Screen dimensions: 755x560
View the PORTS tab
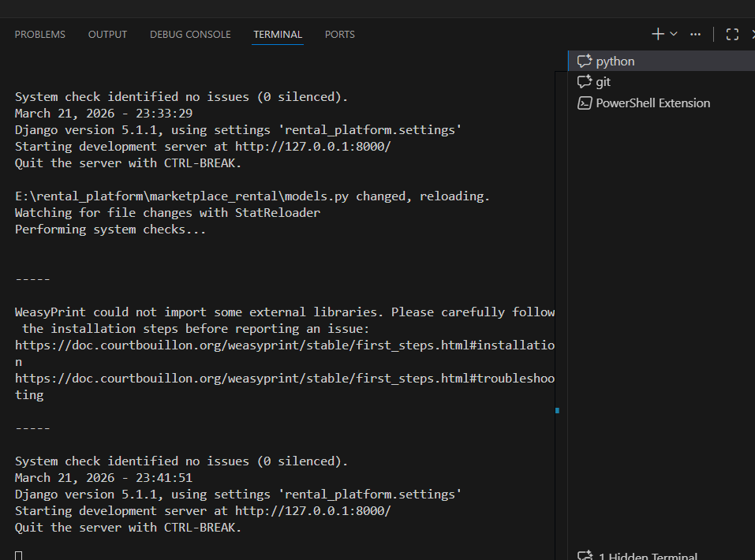pyautogui.click(x=340, y=35)
